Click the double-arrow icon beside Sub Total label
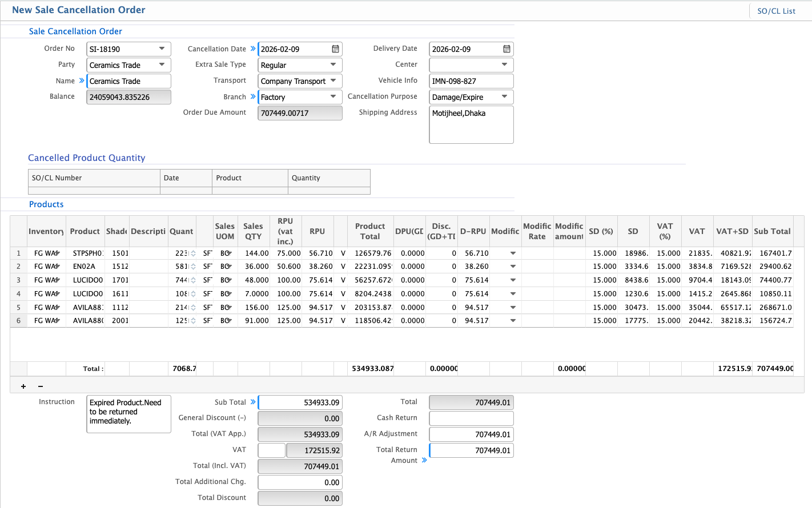 pos(253,402)
